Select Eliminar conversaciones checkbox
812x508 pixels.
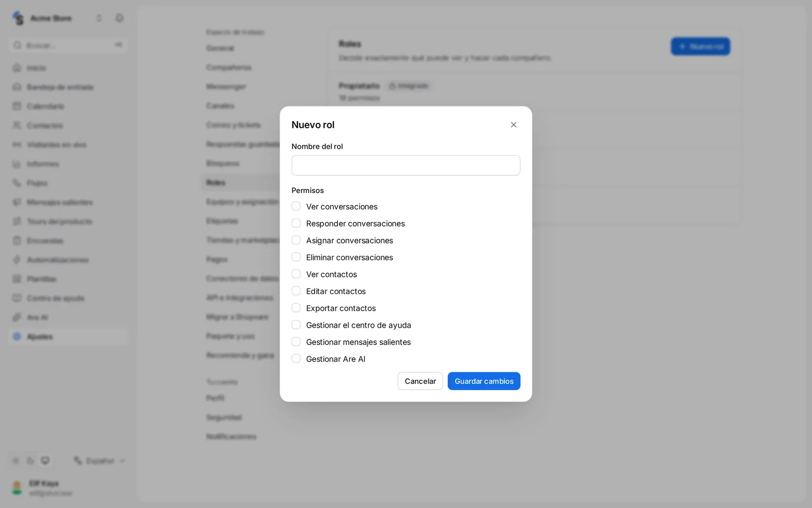(x=296, y=257)
